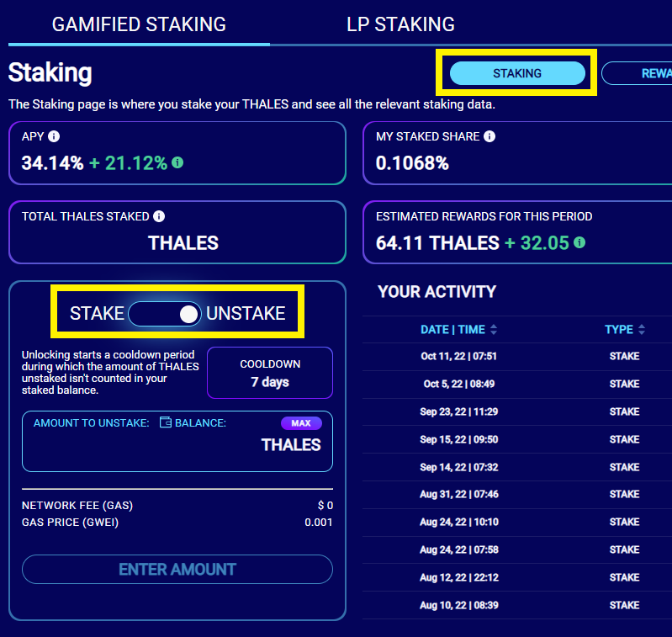This screenshot has height=637, width=672.
Task: Select the Staking pill button
Action: (517, 73)
